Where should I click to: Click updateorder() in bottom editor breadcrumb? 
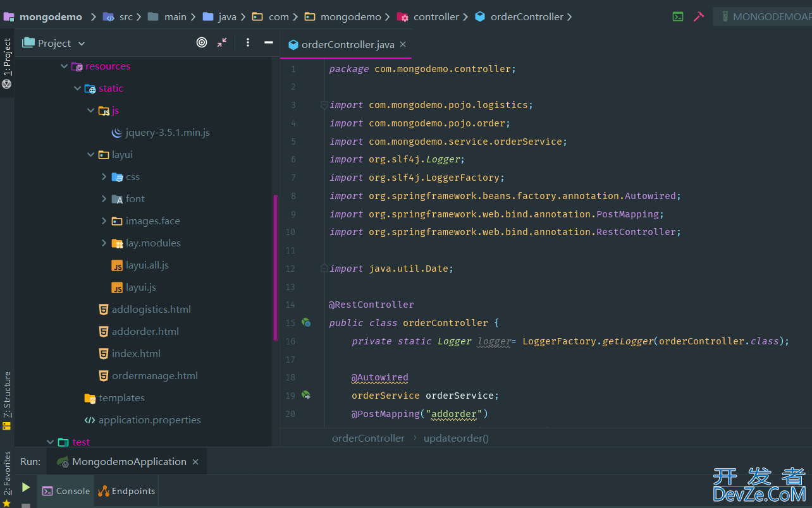click(456, 438)
